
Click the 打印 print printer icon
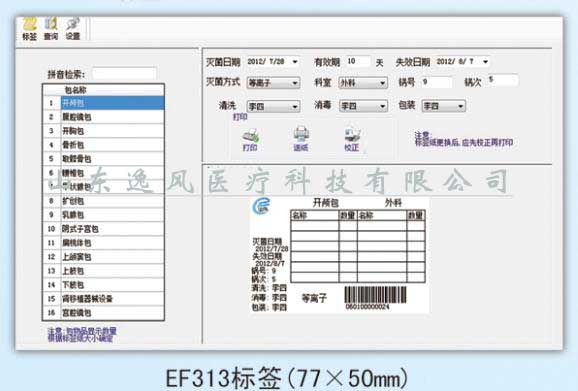pyautogui.click(x=250, y=139)
